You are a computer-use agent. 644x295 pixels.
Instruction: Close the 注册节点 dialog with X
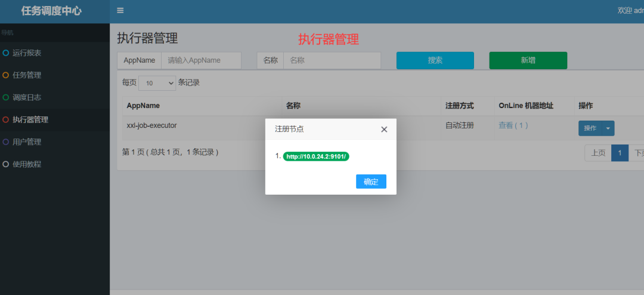coord(384,129)
